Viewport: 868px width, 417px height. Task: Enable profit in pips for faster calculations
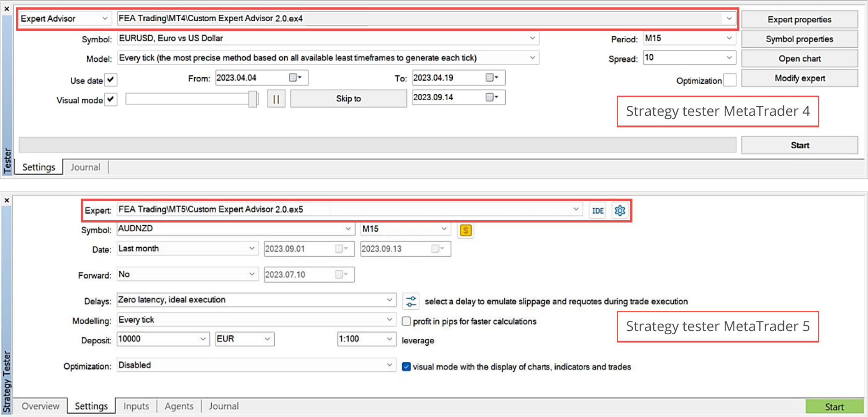[406, 321]
